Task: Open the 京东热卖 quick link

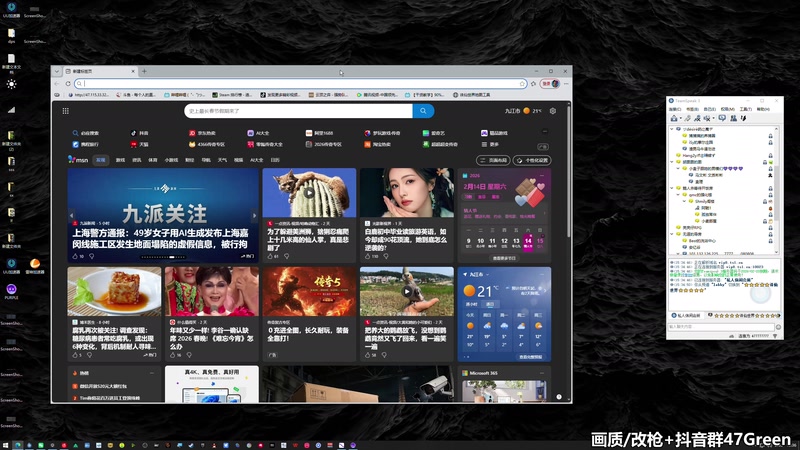Action: point(202,133)
